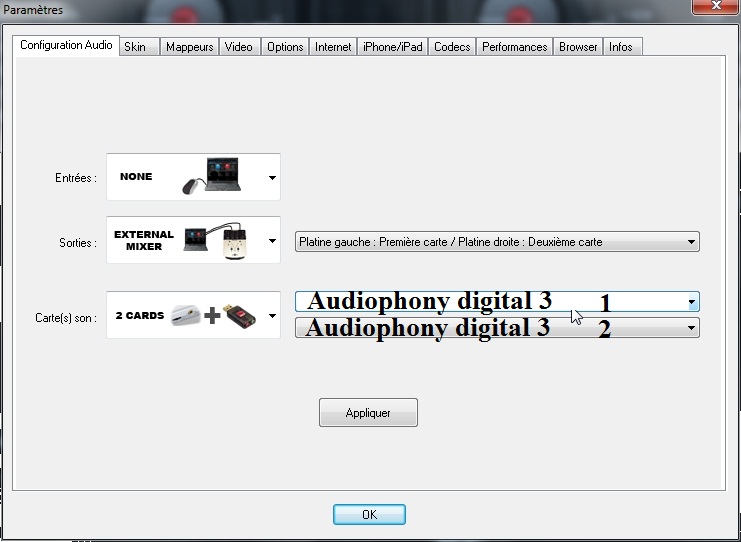Click the 2 CARDS label
This screenshot has width=741, height=542.
[140, 315]
